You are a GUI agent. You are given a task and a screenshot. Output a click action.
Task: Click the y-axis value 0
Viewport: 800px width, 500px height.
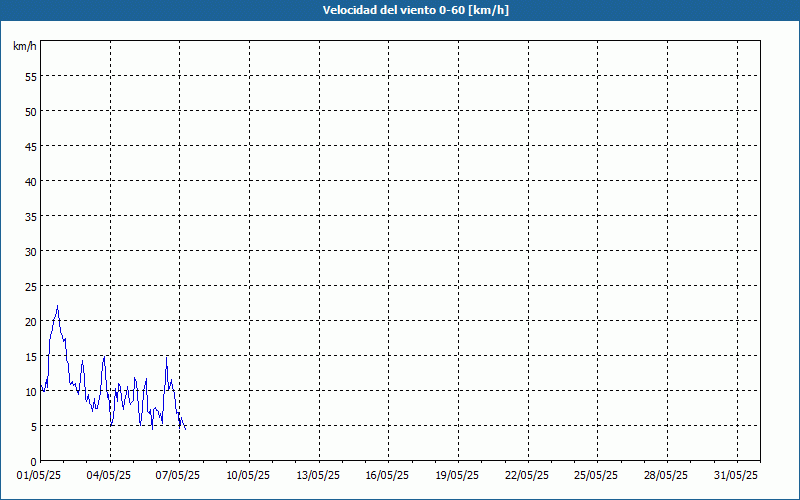point(34,462)
